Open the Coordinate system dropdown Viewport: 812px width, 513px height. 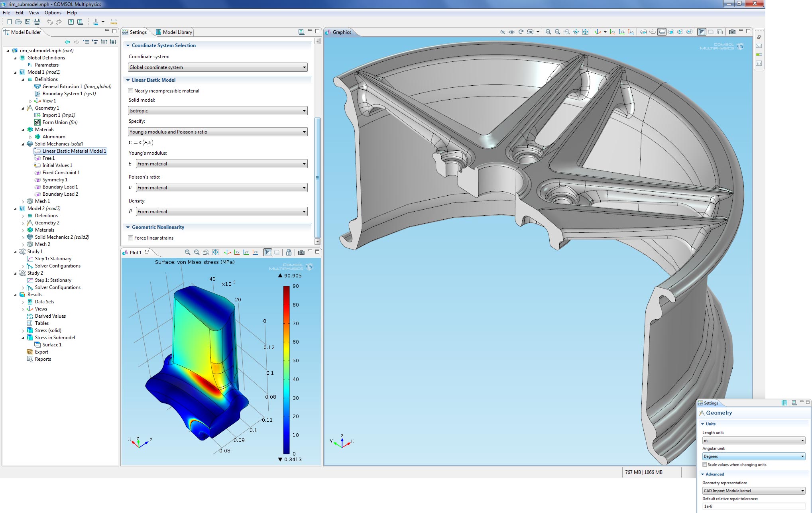(218, 67)
